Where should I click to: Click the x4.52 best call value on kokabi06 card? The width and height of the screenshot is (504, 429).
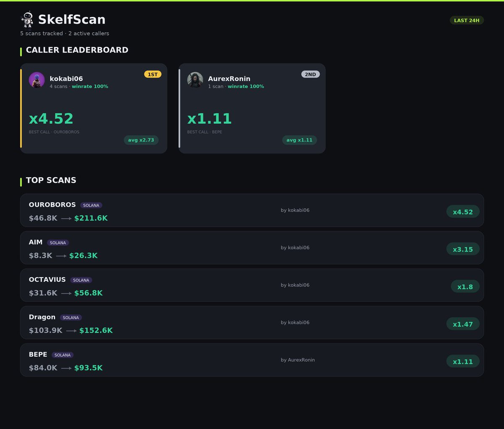point(51,119)
